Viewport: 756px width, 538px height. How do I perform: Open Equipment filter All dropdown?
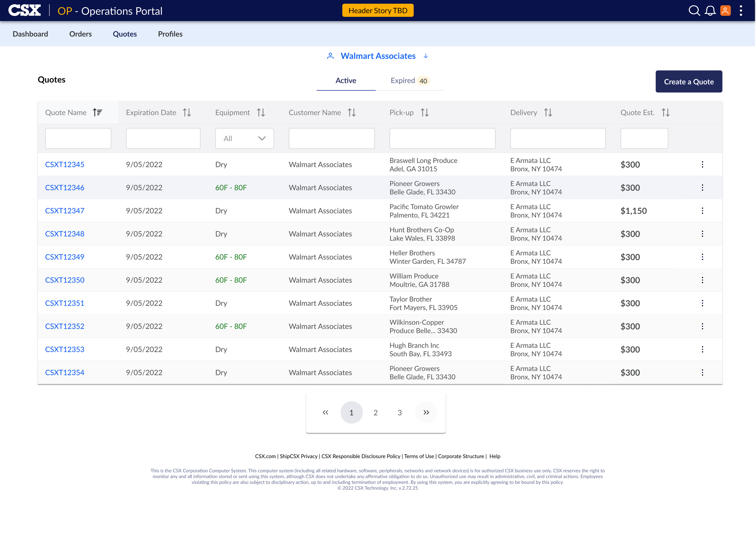click(x=244, y=139)
